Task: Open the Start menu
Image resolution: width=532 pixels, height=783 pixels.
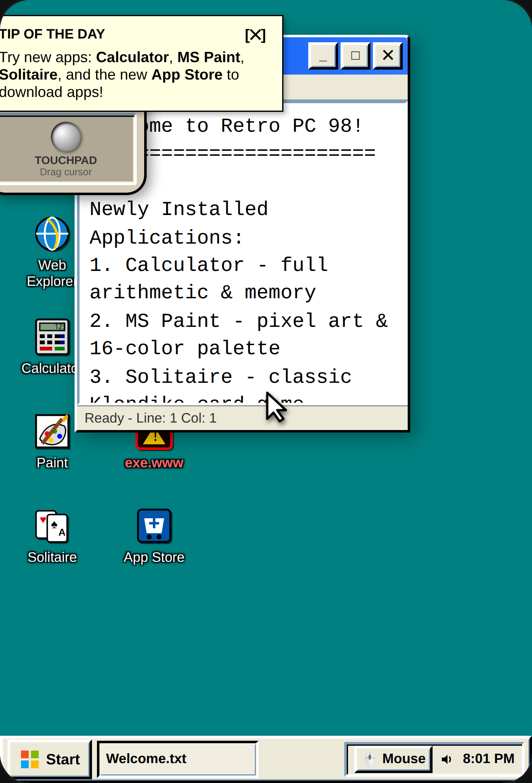Action: tap(50, 759)
